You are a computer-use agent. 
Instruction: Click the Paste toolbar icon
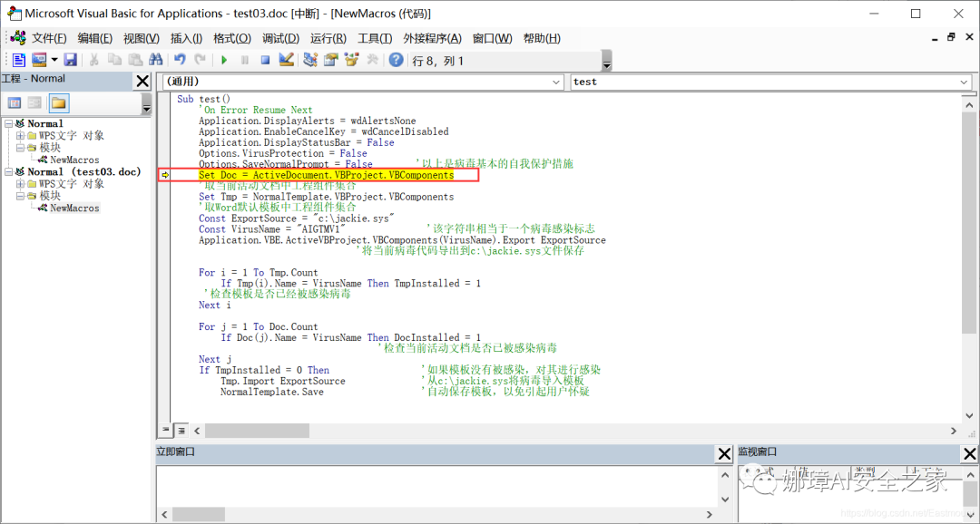pyautogui.click(x=135, y=60)
